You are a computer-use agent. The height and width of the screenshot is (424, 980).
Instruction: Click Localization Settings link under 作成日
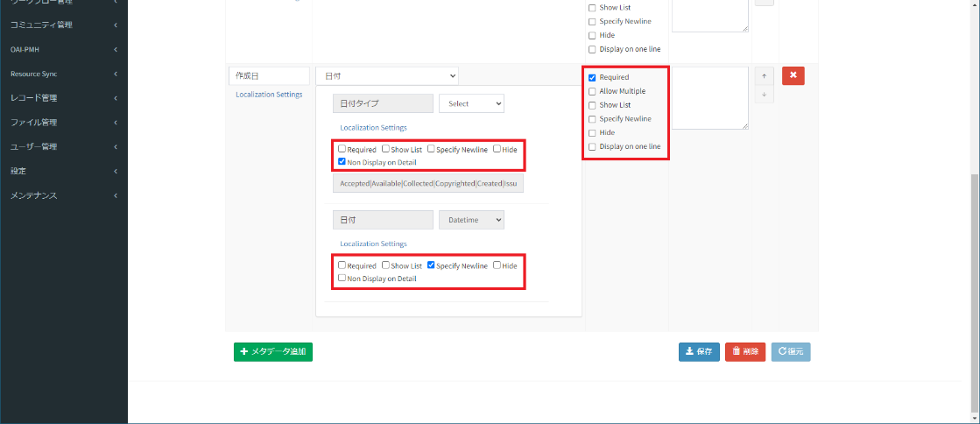pyautogui.click(x=269, y=95)
